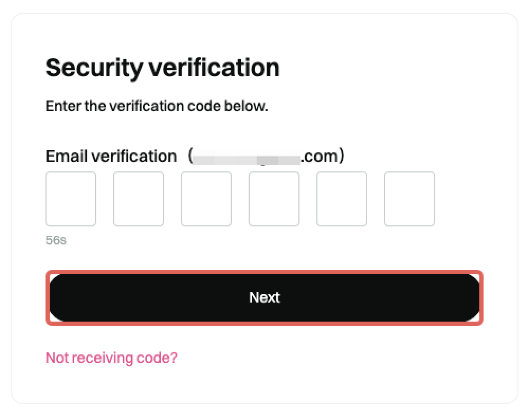
Task: Click the Security verification heading
Action: pos(163,67)
